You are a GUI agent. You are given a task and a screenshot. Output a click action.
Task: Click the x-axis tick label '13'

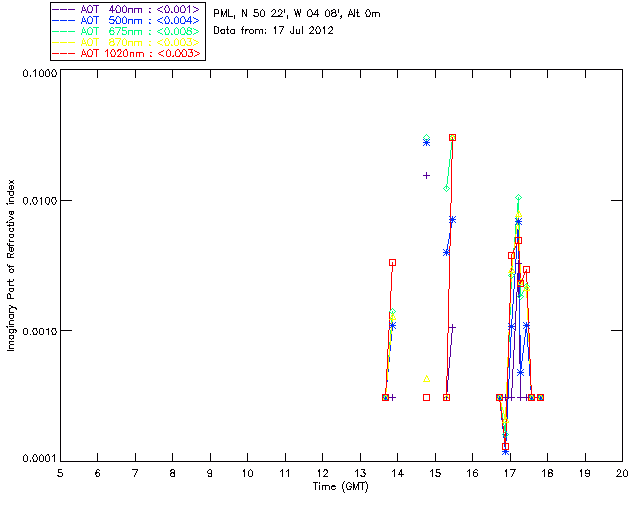tap(360, 473)
